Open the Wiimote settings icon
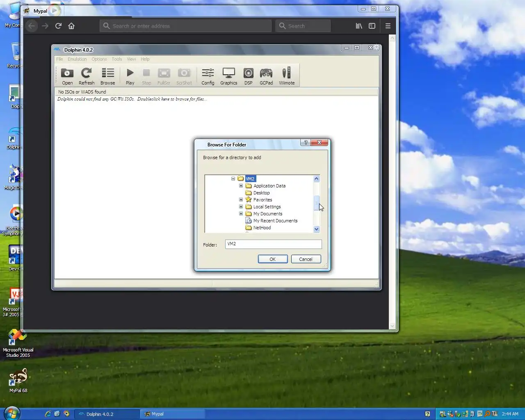This screenshot has width=525, height=420. point(287,76)
